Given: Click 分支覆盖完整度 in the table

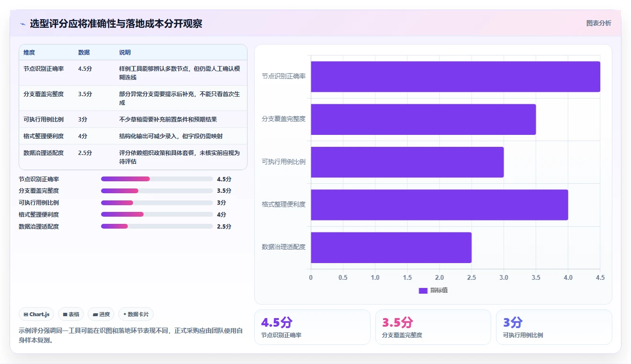Looking at the screenshot, I should (44, 94).
